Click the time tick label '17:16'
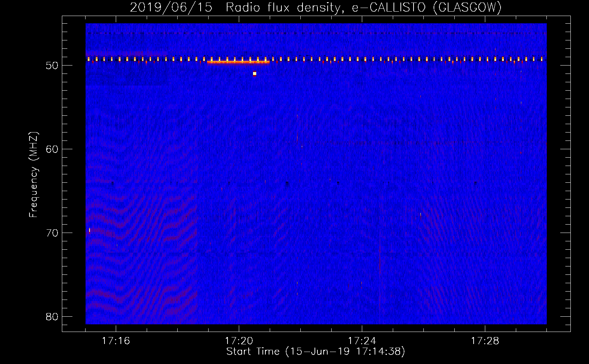The image size is (589, 364). [116, 341]
